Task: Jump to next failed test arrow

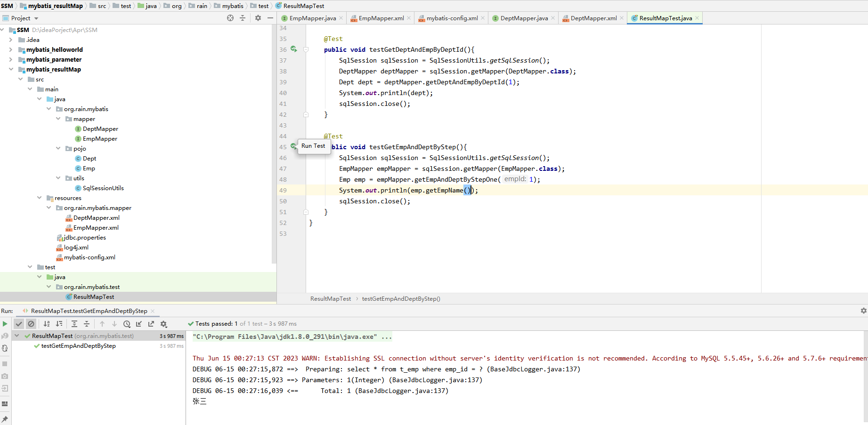Action: pyautogui.click(x=114, y=324)
